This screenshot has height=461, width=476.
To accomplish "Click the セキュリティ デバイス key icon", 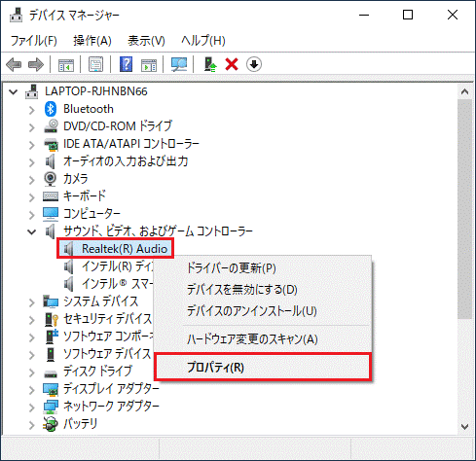I will pyautogui.click(x=52, y=319).
